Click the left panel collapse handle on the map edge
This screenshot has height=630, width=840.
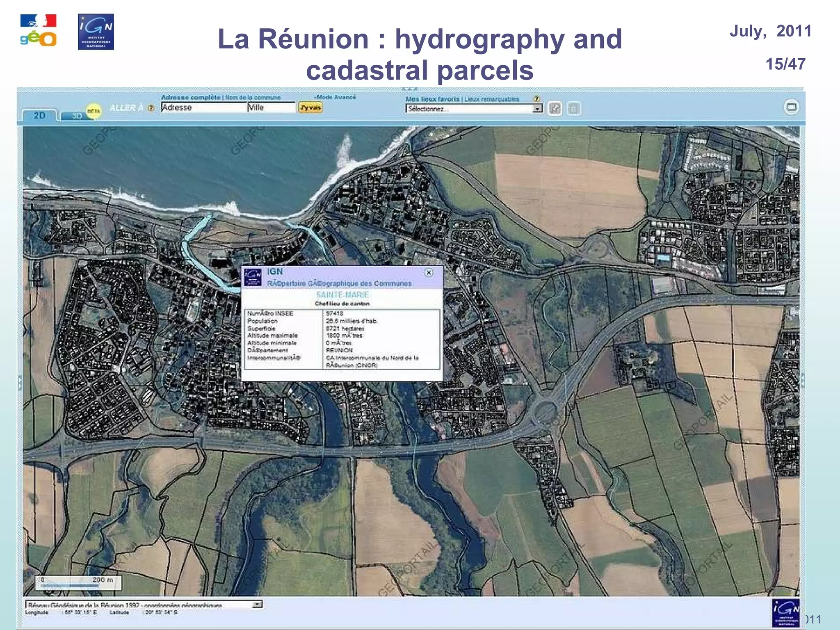pyautogui.click(x=20, y=382)
